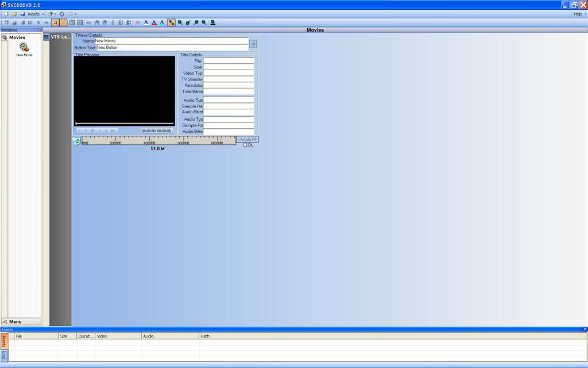Sort assets by Path column header

(x=393, y=336)
